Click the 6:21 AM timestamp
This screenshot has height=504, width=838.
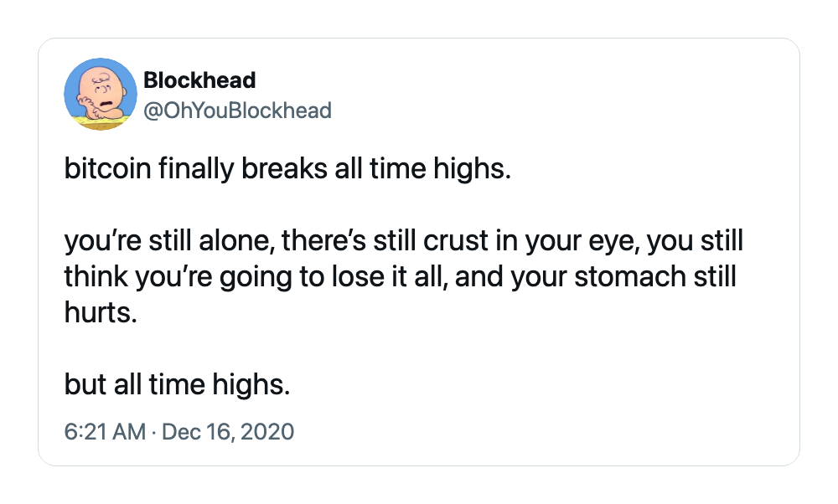[x=105, y=431]
